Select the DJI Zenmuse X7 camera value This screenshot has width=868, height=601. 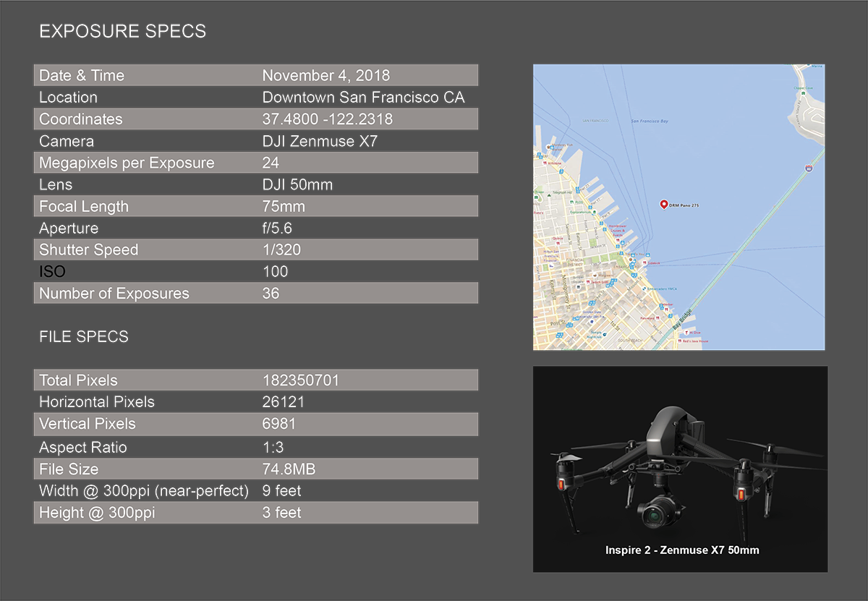(319, 141)
